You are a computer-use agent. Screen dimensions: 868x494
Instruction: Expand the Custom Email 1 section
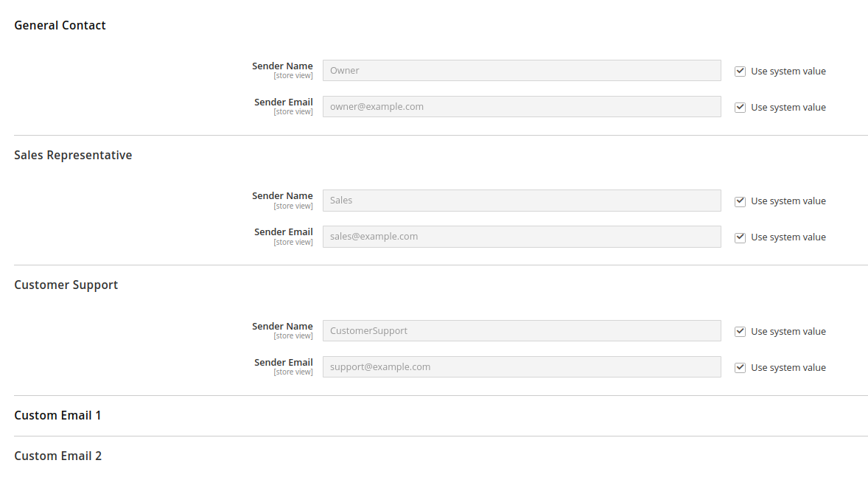tap(57, 415)
